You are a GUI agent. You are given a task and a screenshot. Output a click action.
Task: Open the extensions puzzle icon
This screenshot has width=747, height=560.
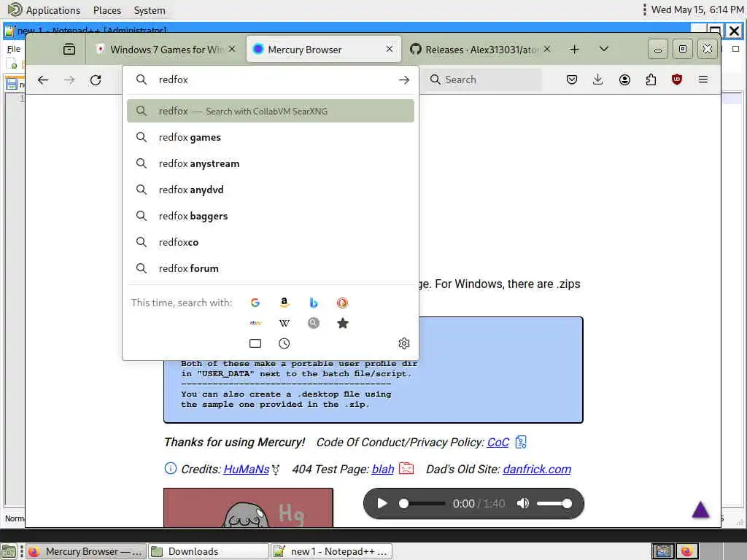tap(651, 79)
